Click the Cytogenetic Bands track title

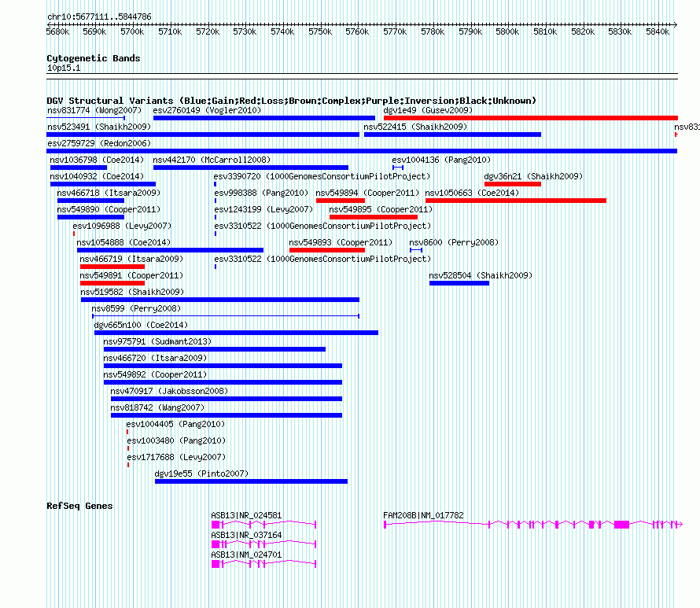94,58
